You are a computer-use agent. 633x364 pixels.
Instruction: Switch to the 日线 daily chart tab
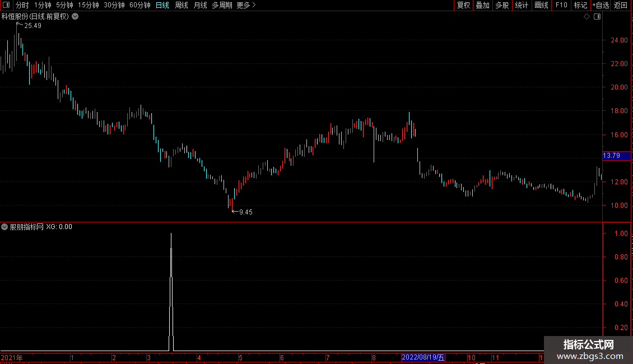[162, 5]
